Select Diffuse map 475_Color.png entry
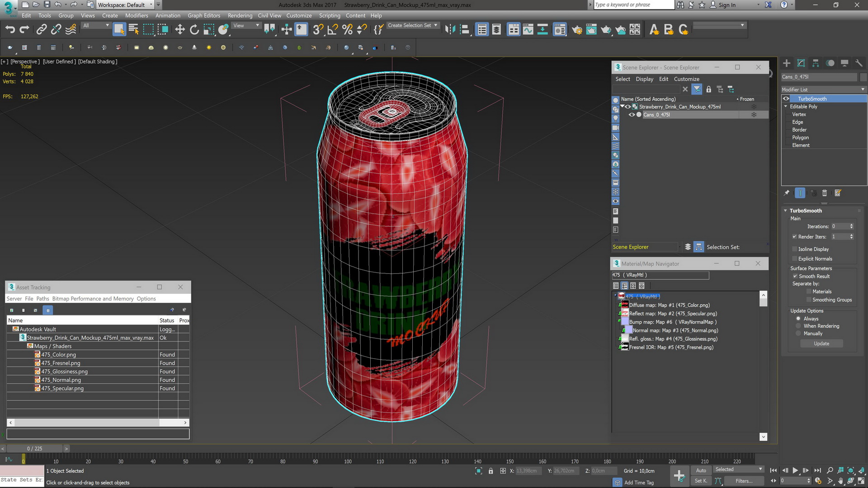This screenshot has width=868, height=488. coord(669,305)
